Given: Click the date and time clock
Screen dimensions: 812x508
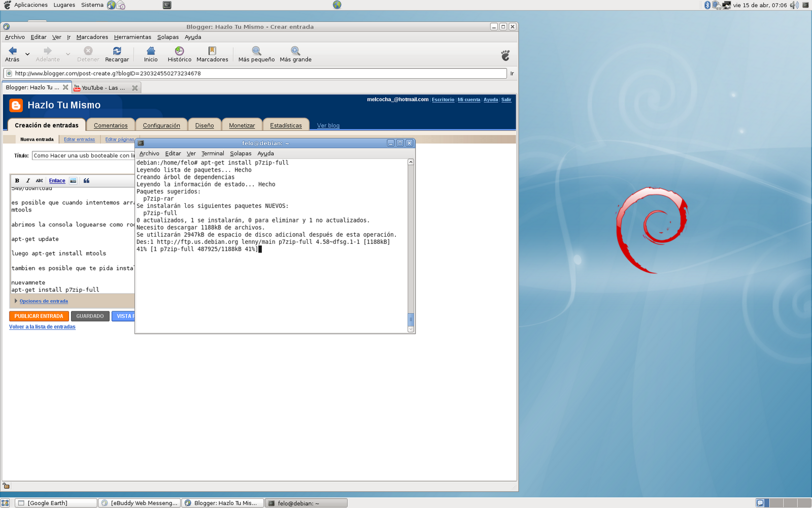Looking at the screenshot, I should (x=760, y=5).
